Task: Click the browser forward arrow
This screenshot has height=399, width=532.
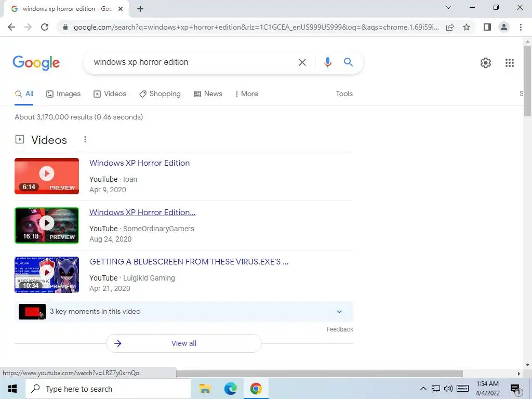Action: tap(28, 27)
